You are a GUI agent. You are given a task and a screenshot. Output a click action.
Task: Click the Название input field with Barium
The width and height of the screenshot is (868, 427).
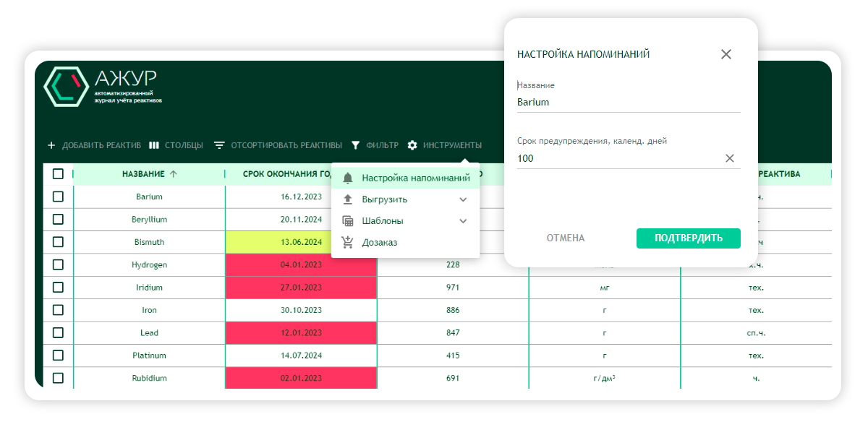[628, 103]
